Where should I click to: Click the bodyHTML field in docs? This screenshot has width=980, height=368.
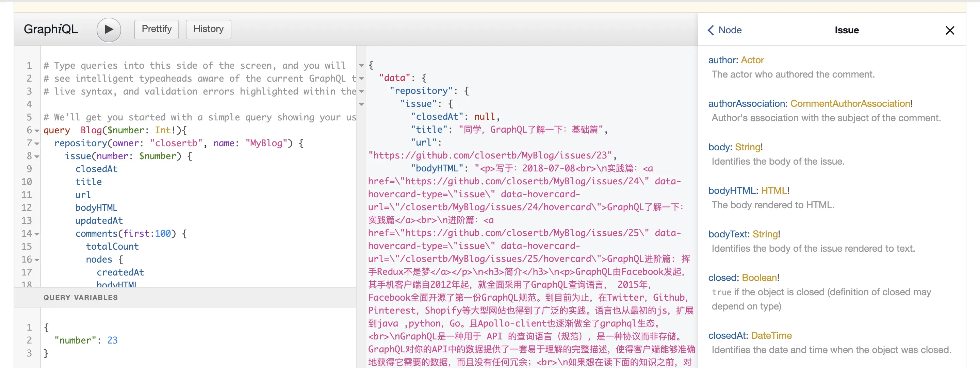[732, 190]
